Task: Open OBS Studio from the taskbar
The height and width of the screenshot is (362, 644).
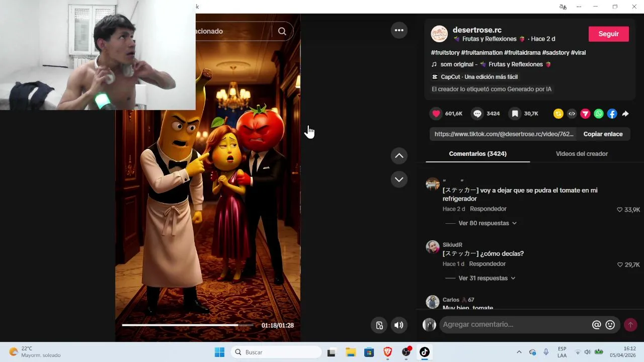Action: pos(406,352)
